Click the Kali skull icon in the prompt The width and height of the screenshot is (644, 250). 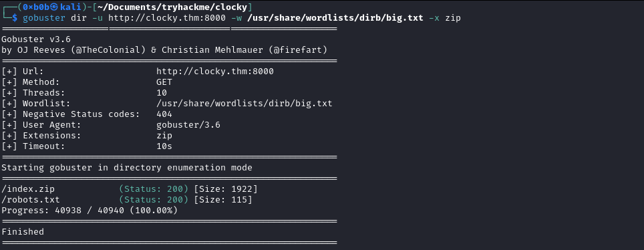click(55, 7)
